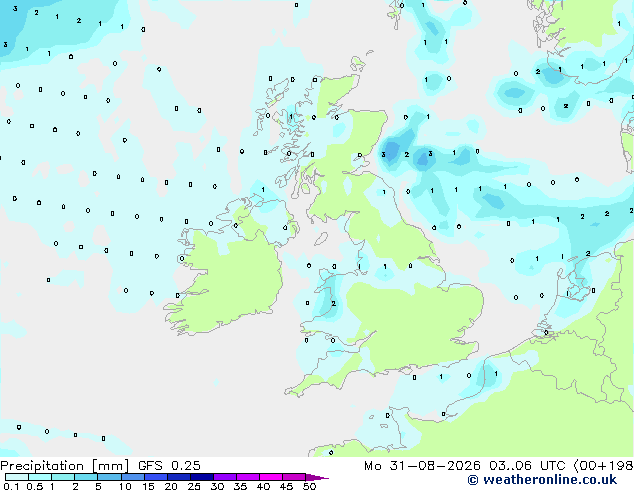Open the weatheronline.co.uk link
634x490 pixels.
542,480
